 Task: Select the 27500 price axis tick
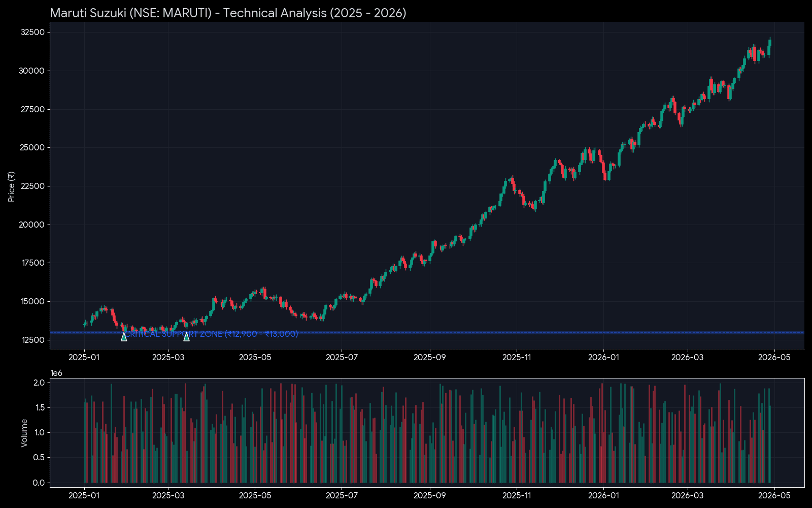pyautogui.click(x=32, y=109)
